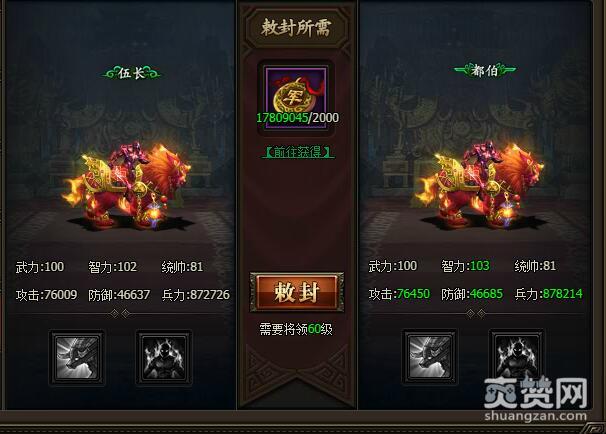Image resolution: width=606 pixels, height=434 pixels.
Task: Click the left dragon-head skill icon under 伍长
Action: click(x=77, y=357)
